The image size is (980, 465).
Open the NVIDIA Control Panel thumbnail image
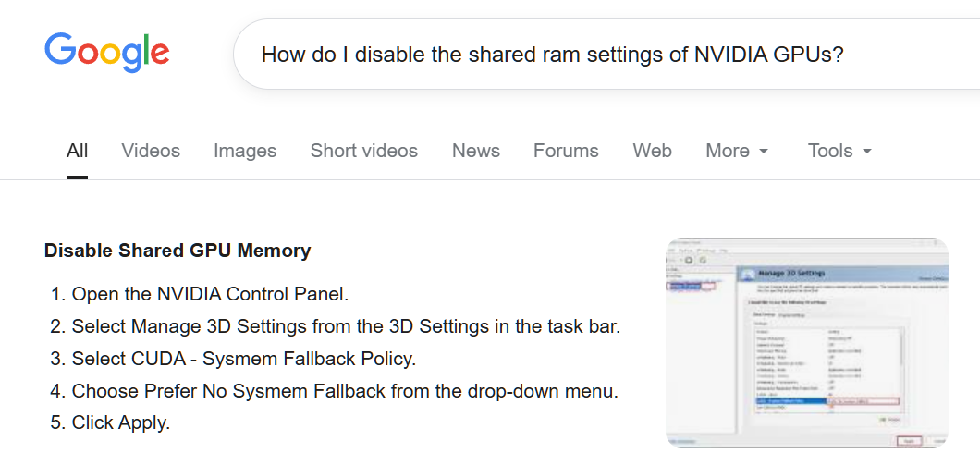click(x=807, y=342)
